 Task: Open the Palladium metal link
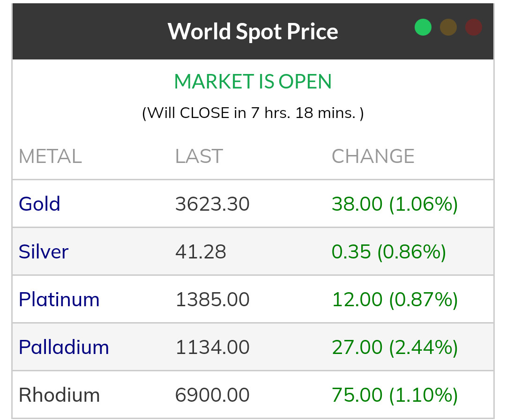coord(64,347)
